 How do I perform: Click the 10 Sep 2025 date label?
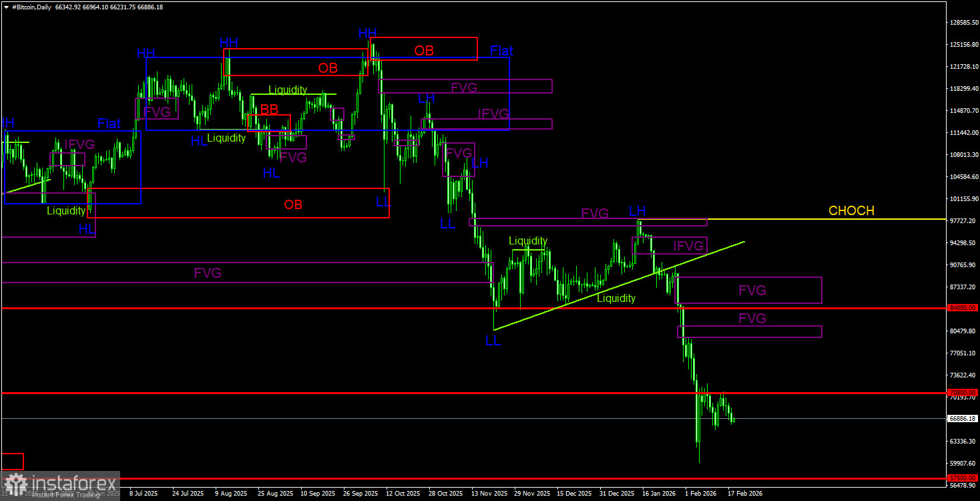pos(316,494)
